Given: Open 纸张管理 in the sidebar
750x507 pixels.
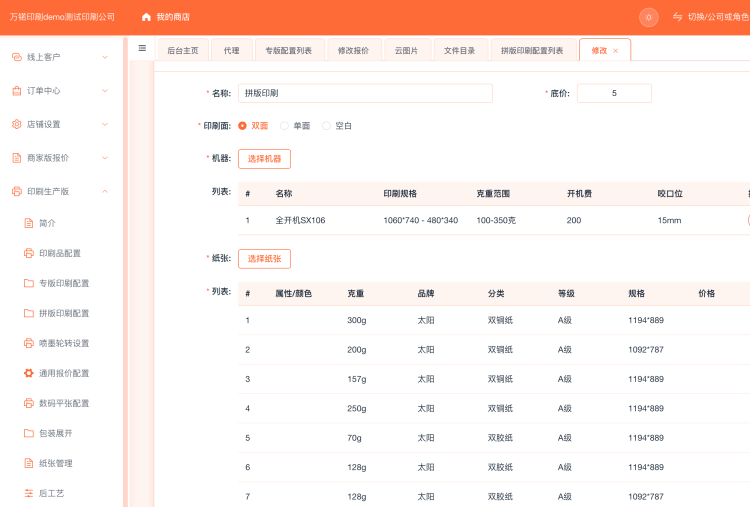Looking at the screenshot, I should tap(55, 463).
